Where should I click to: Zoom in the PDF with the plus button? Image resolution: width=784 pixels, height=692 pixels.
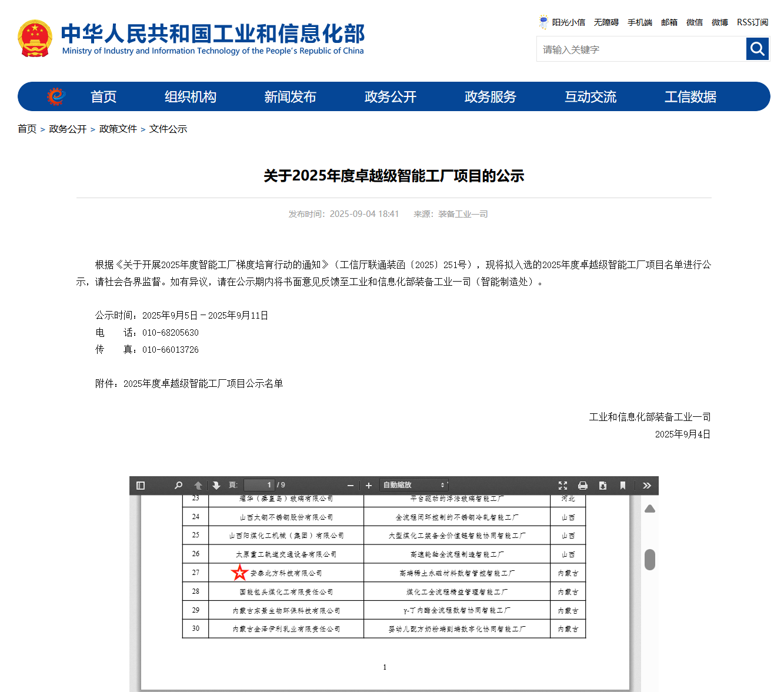[x=369, y=485]
